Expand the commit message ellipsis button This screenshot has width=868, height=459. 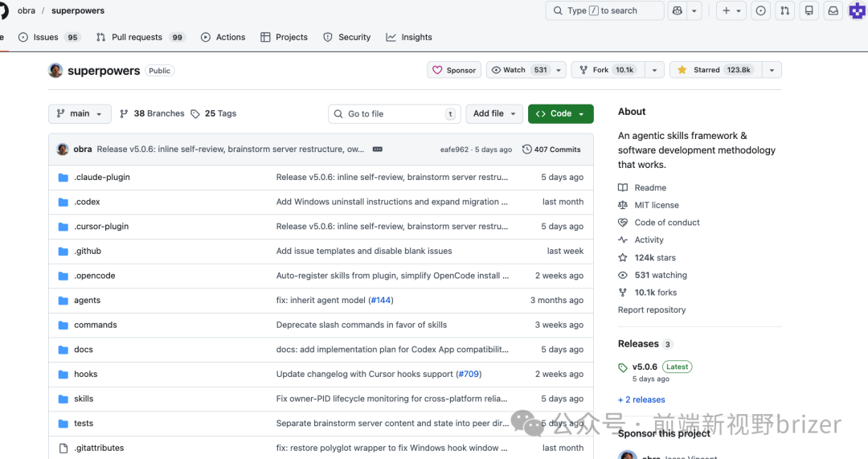click(378, 150)
